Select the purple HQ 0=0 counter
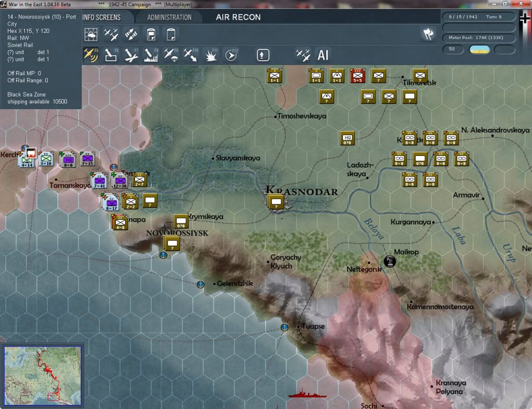 click(x=68, y=160)
